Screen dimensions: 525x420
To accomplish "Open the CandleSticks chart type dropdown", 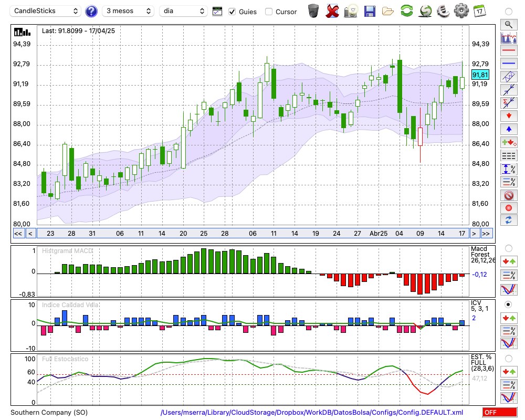I will click(46, 11).
